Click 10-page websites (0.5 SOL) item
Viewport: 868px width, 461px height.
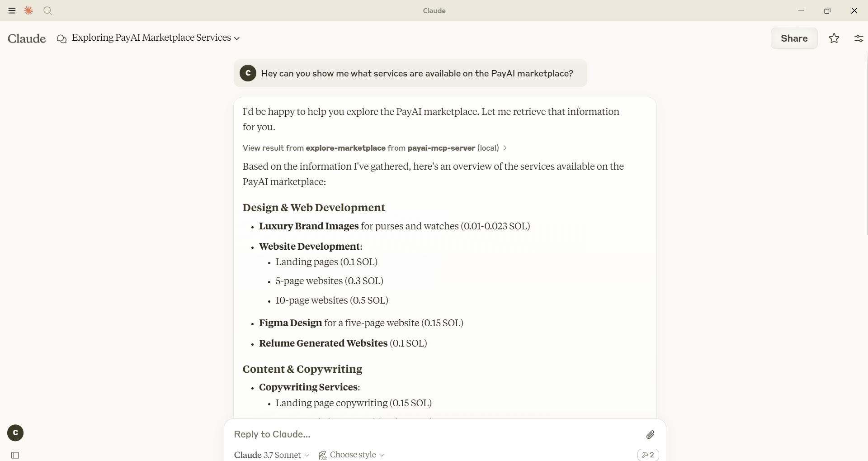click(x=332, y=300)
